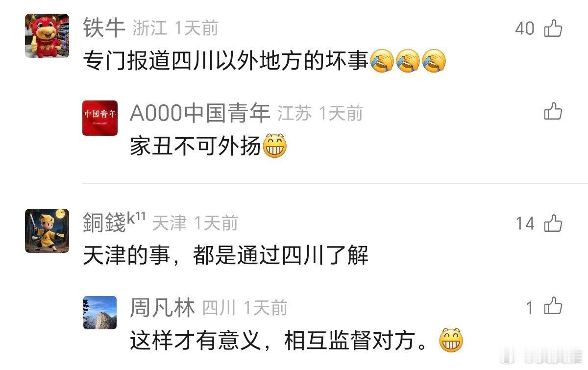The image size is (588, 370).
Task: Like 铁牛's comment with the thumbs-up icon
Action: click(x=553, y=28)
